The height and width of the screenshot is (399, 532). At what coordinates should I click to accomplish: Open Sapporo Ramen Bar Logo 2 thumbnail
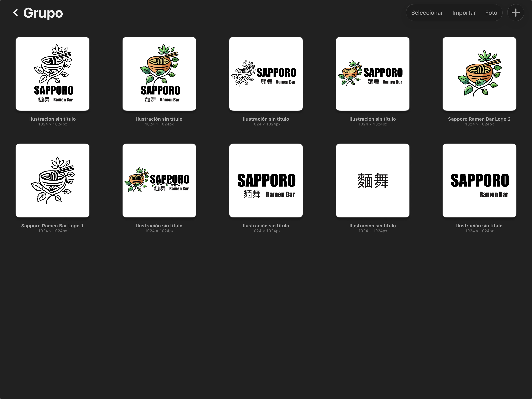click(x=479, y=74)
